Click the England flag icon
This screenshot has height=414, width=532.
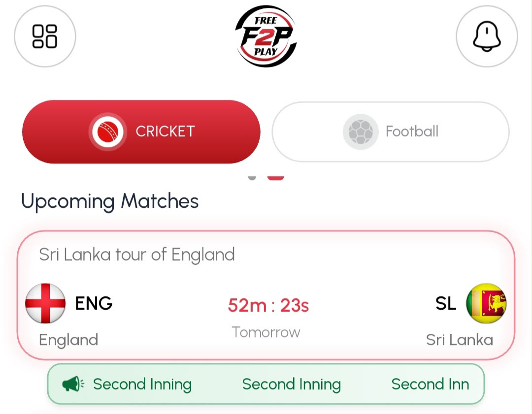(x=45, y=303)
